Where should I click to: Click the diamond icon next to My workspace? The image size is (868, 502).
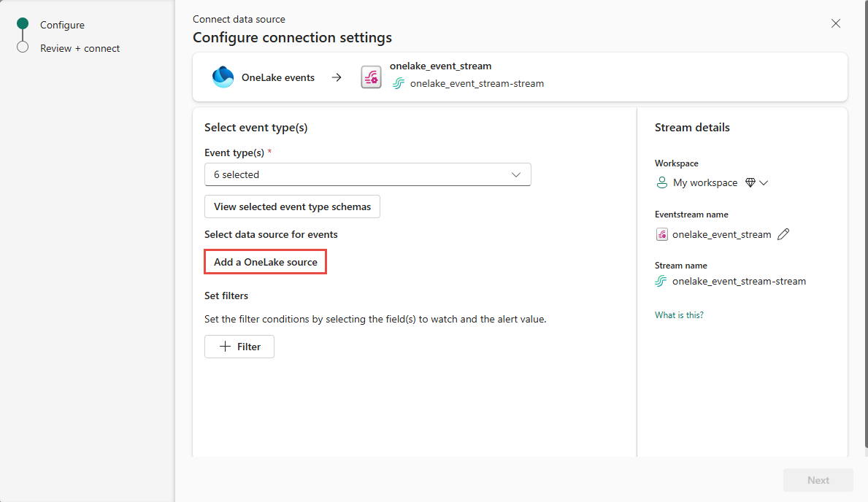coord(750,183)
